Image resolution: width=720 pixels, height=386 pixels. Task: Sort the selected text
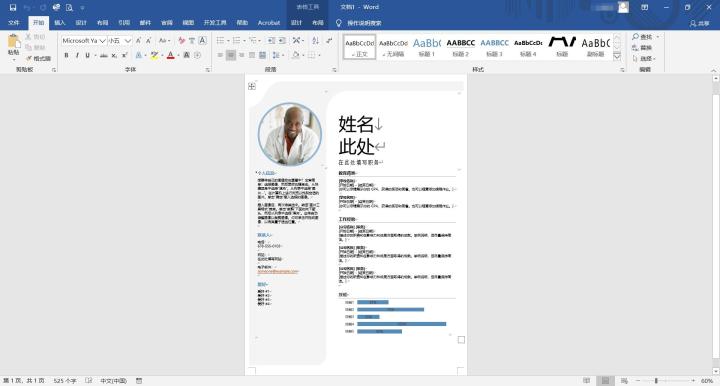[x=315, y=41]
